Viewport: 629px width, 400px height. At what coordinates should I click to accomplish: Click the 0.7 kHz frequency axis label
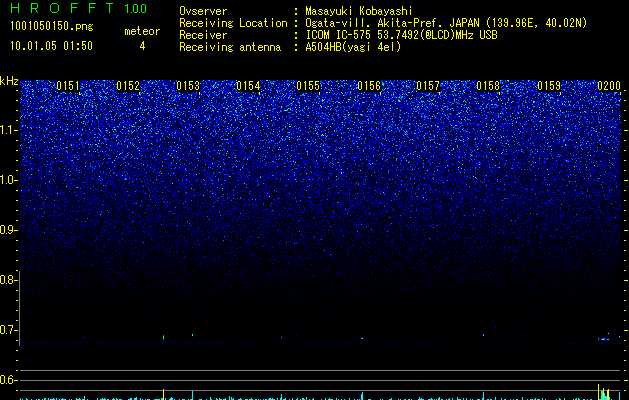[8, 330]
